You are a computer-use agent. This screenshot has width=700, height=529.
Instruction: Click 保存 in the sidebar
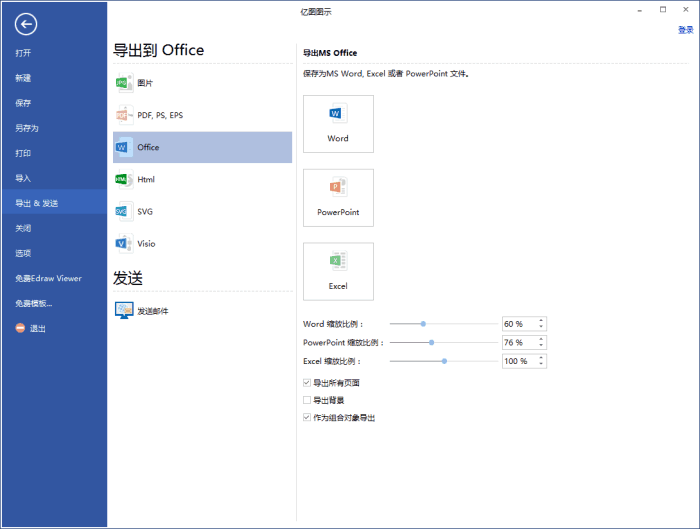(54, 103)
